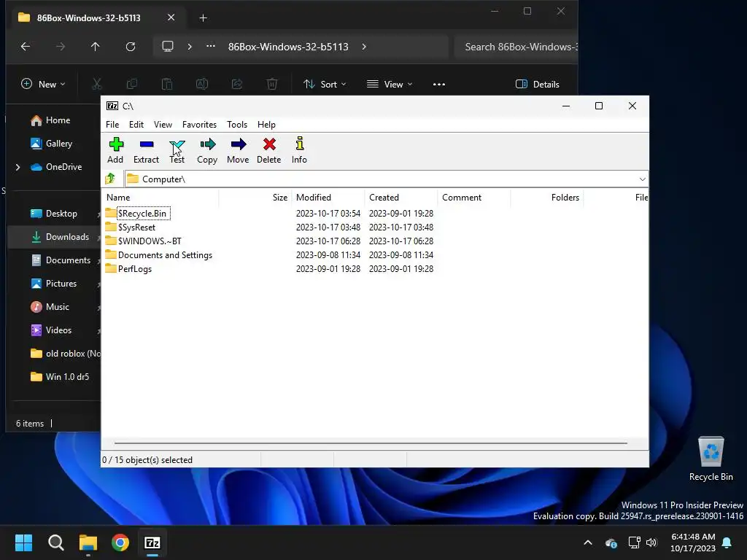The image size is (747, 560).
Task: Open Gallery in Explorer sidebar
Action: click(x=51, y=144)
